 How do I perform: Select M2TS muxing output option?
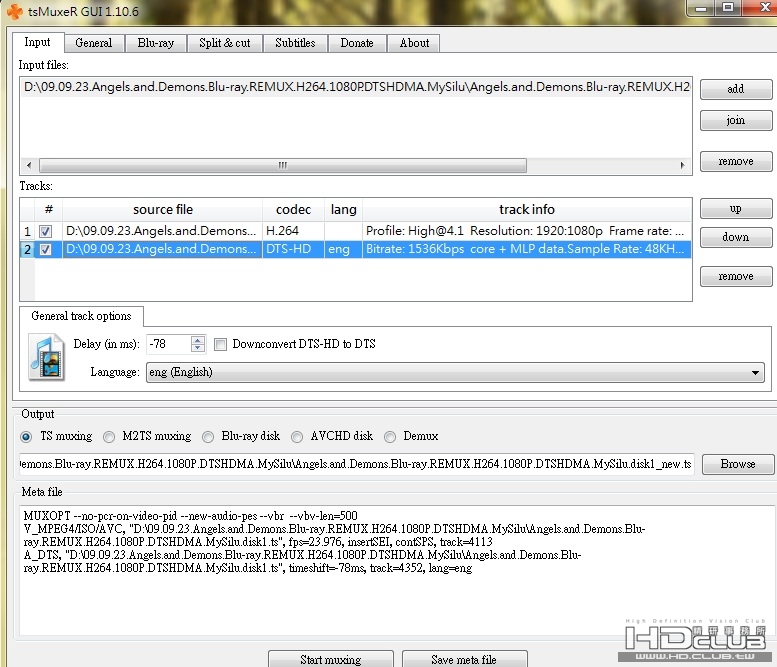[x=109, y=437]
